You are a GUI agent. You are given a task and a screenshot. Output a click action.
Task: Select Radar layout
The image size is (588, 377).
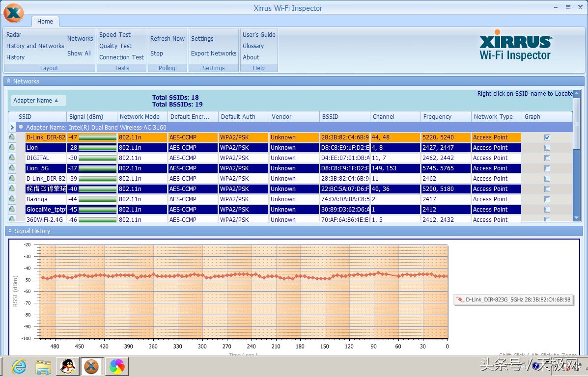pos(14,34)
